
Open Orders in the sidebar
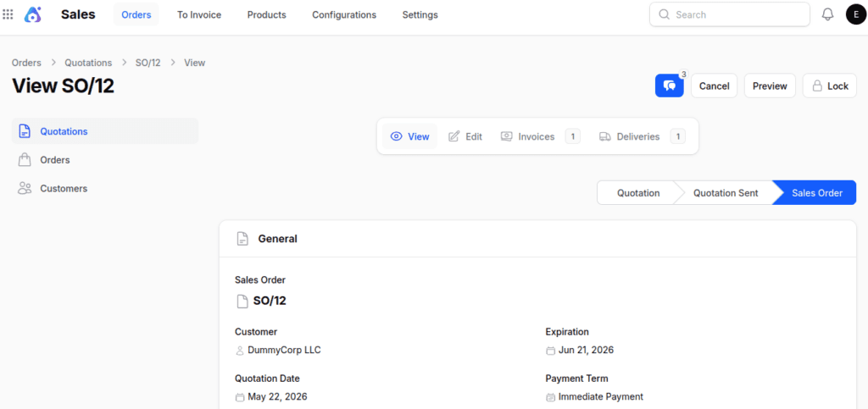coord(105,160)
